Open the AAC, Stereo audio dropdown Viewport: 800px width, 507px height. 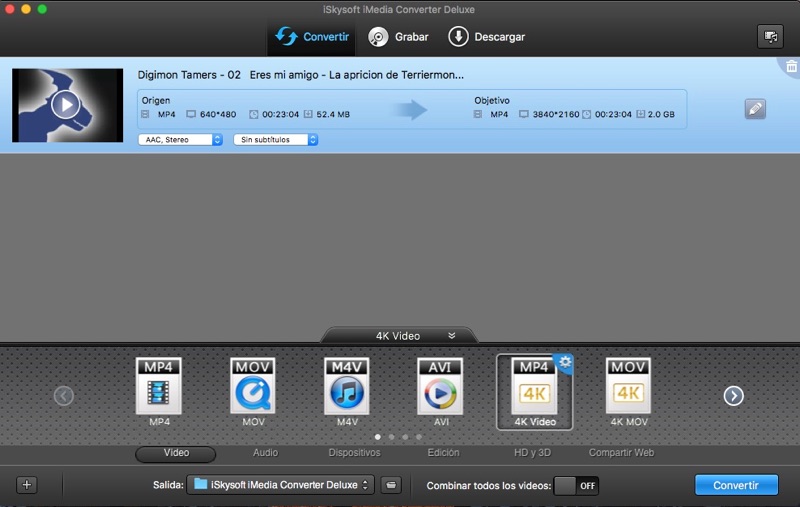coord(180,139)
